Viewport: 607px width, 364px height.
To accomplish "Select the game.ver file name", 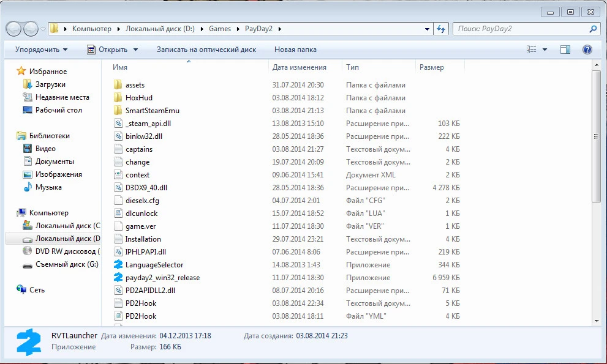I will (x=140, y=226).
